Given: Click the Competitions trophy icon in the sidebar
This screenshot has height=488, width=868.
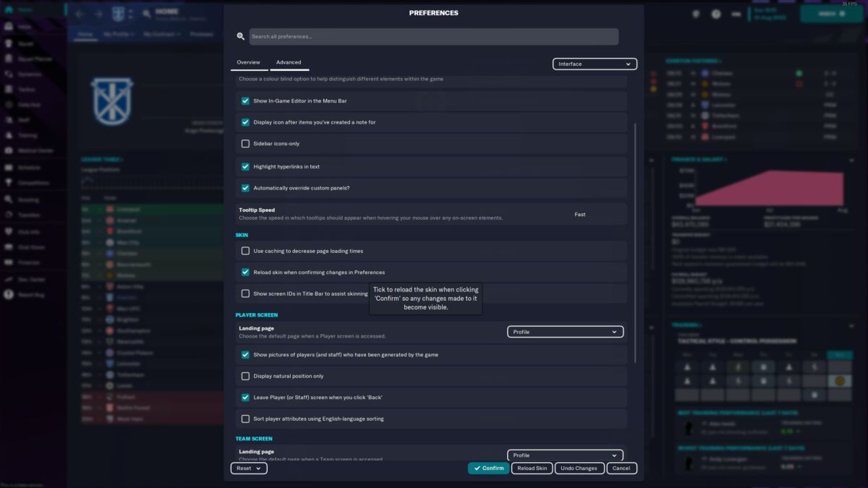Looking at the screenshot, I should 8,183.
